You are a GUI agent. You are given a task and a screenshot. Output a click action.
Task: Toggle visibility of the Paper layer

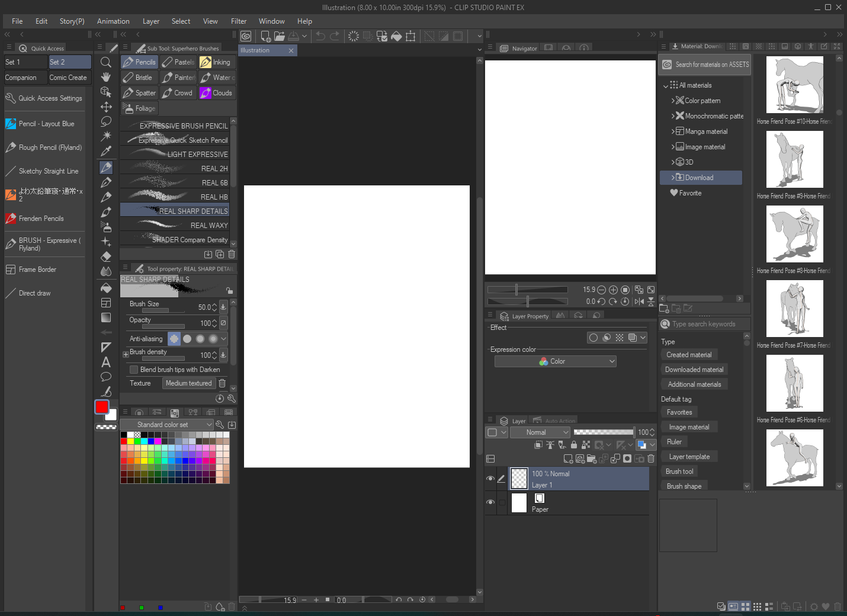pyautogui.click(x=490, y=502)
